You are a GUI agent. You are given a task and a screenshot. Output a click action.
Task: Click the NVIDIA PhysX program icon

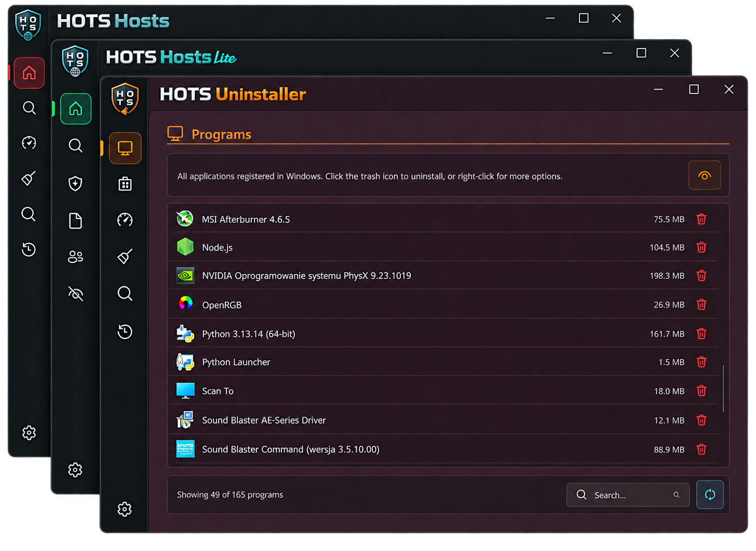pos(185,276)
